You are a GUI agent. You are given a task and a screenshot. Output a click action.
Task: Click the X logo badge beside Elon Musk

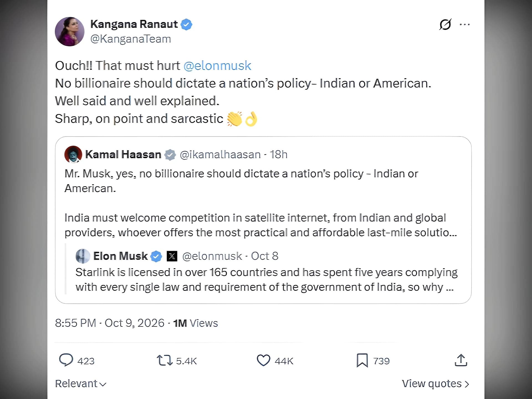coord(172,256)
